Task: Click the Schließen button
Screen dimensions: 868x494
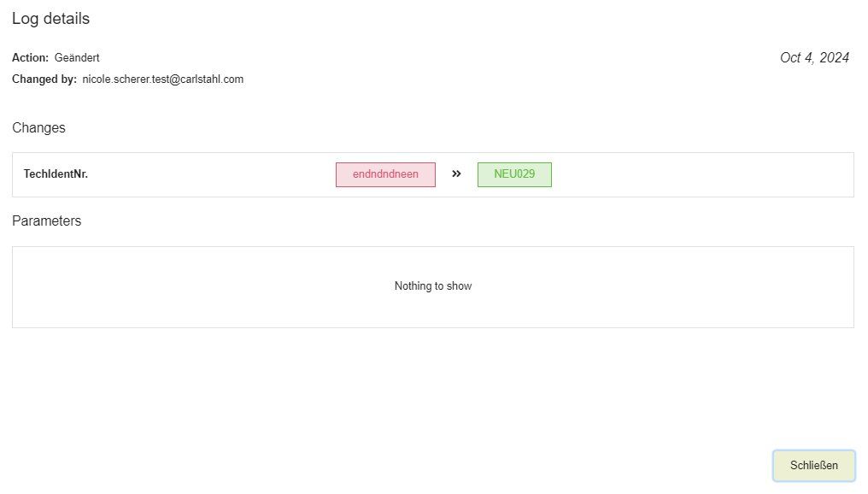Action: [813, 466]
